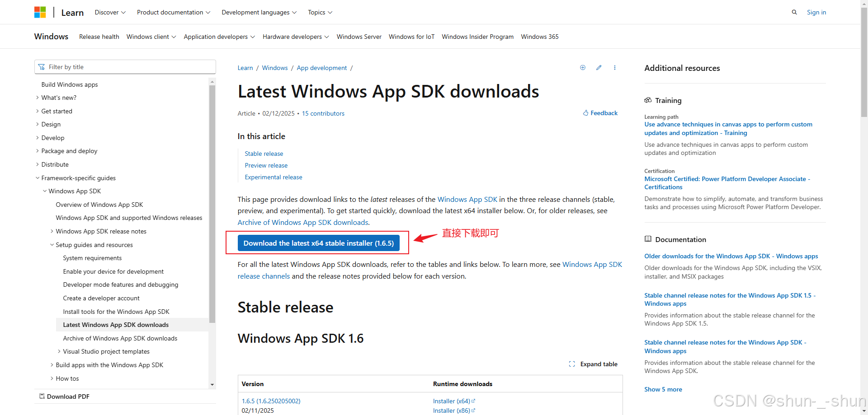The width and height of the screenshot is (868, 415).
Task: Open the Windows App SDK link in the intro paragraph
Action: click(467, 199)
